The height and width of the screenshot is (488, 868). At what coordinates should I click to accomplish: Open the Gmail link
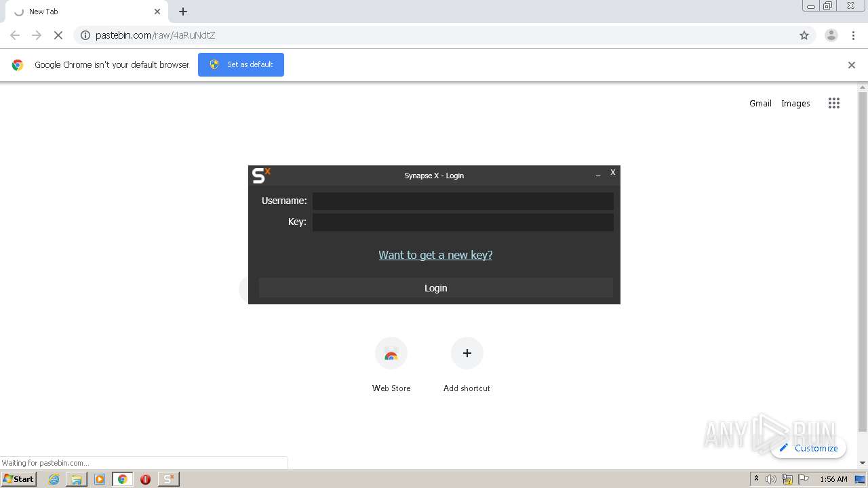pyautogui.click(x=760, y=103)
